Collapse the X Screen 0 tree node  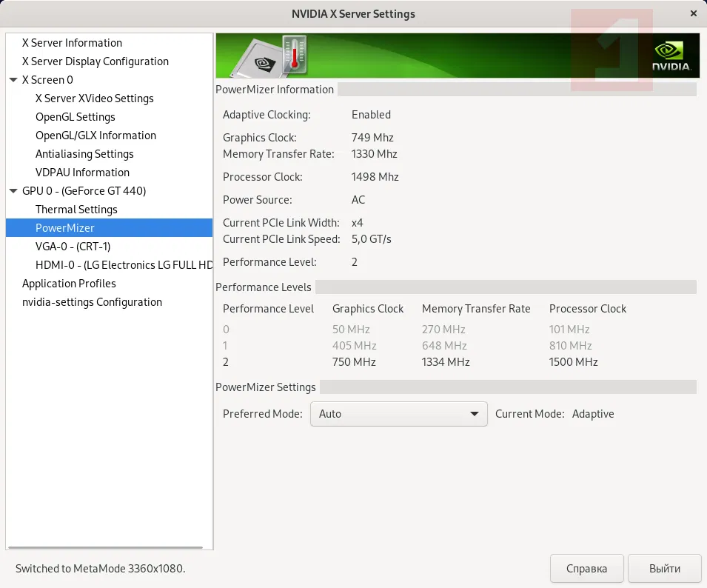(13, 80)
